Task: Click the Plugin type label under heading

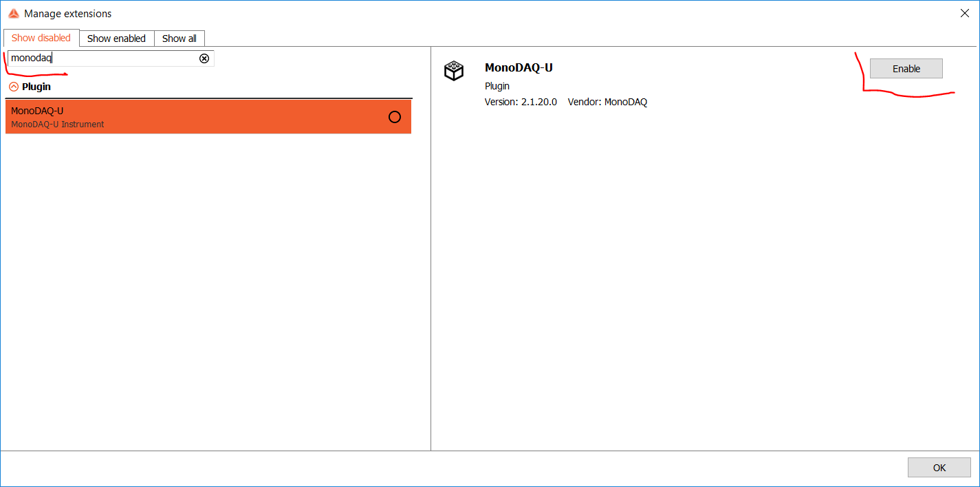Action: pos(497,86)
